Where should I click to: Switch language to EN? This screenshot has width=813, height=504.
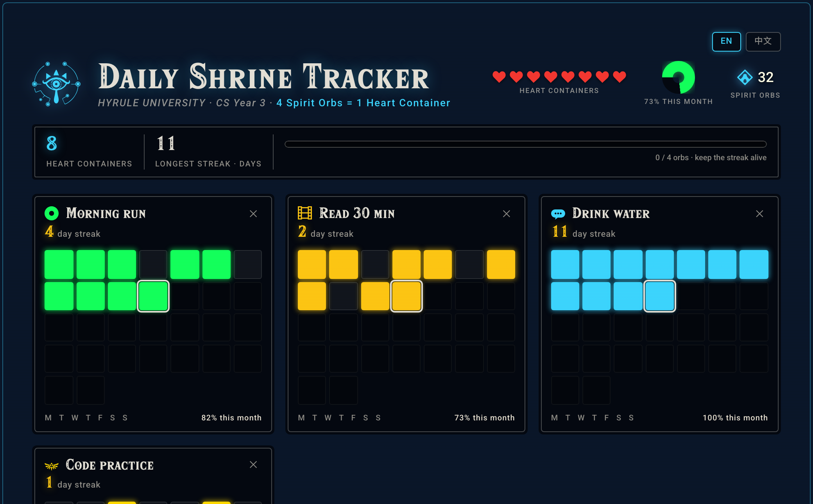[726, 41]
